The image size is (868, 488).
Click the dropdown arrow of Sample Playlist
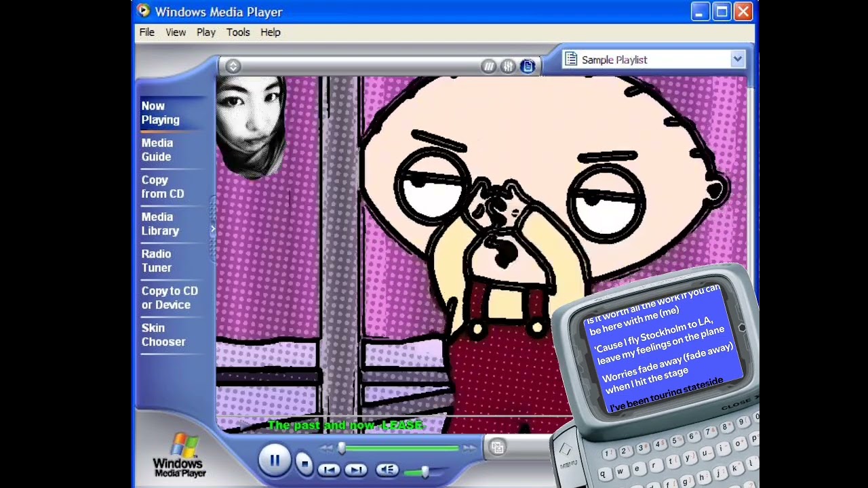[x=737, y=60]
